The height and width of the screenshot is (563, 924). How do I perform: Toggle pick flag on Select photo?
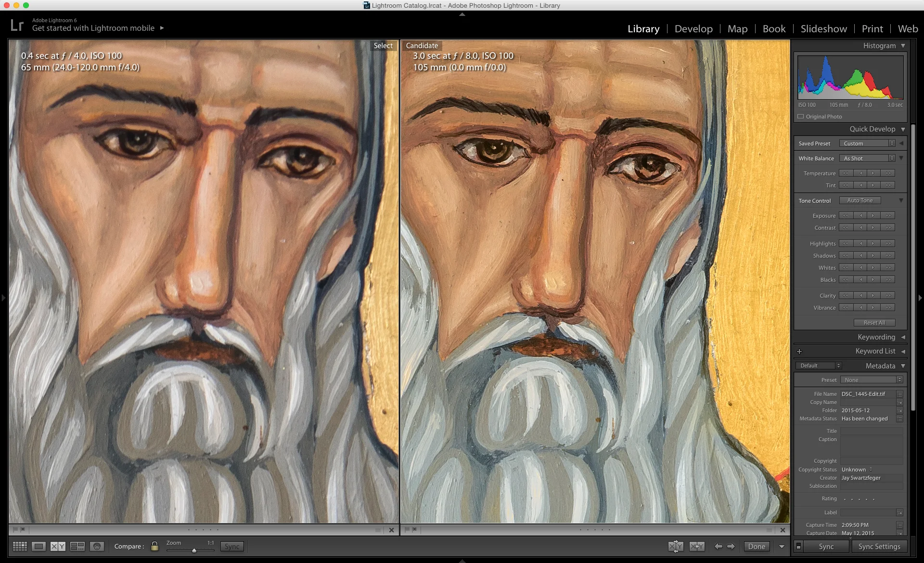[x=15, y=529]
